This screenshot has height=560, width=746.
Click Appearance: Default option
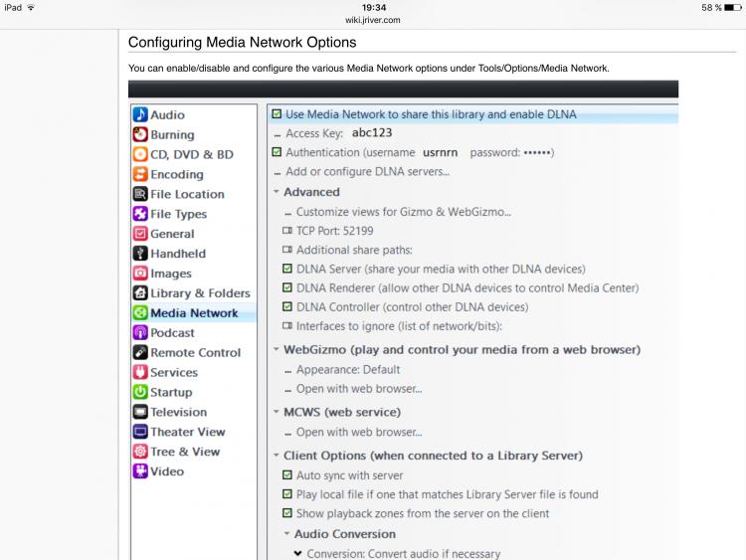(x=348, y=370)
